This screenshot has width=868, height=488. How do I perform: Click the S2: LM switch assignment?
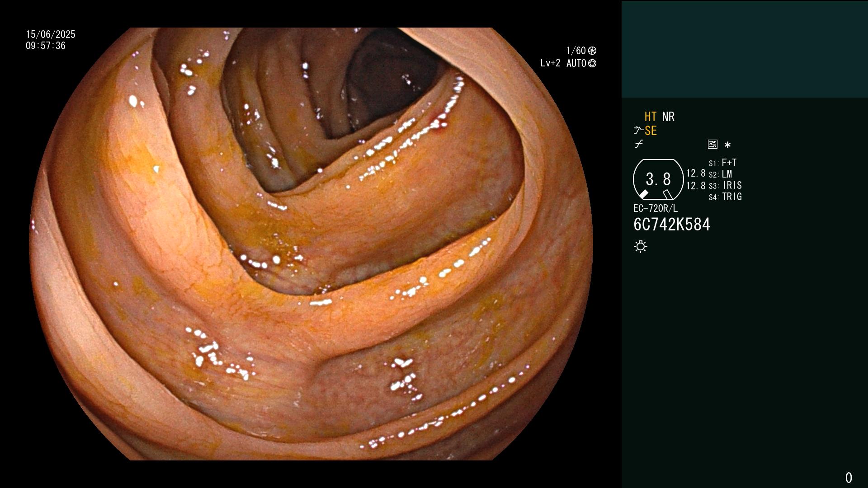click(720, 174)
